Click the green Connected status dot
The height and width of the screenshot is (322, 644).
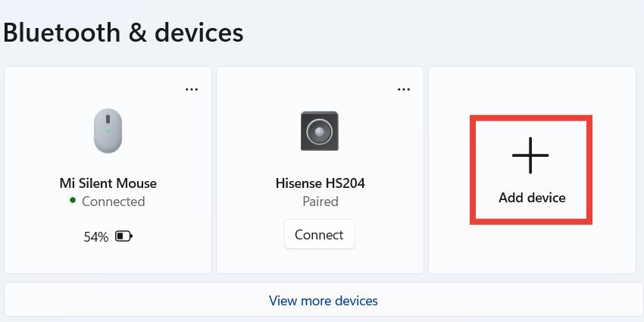tap(73, 201)
